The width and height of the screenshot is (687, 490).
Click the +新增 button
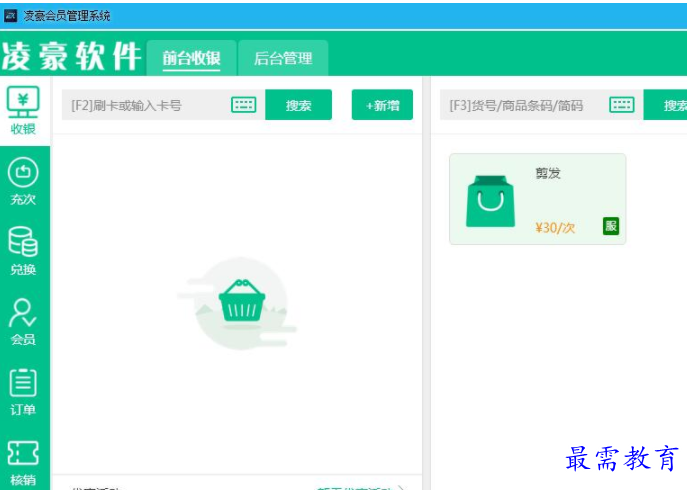382,105
